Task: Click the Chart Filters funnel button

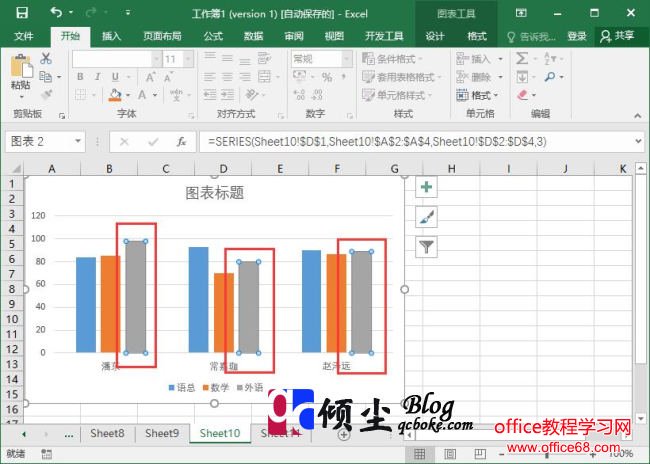Action: (426, 247)
